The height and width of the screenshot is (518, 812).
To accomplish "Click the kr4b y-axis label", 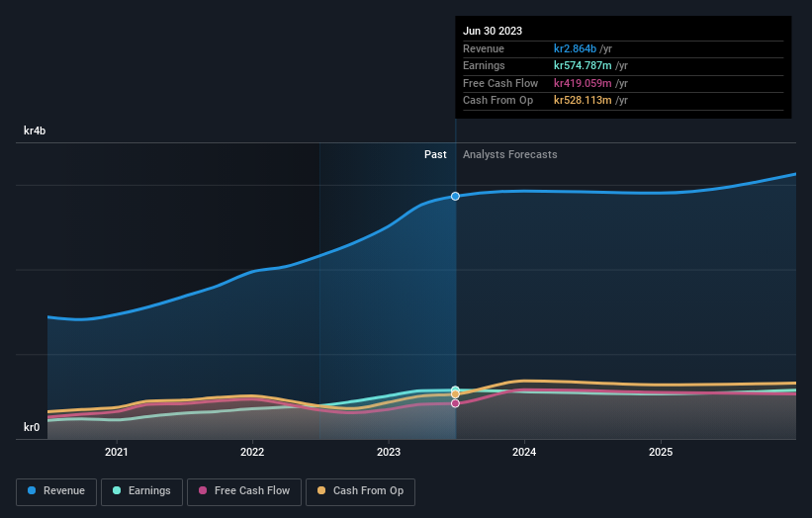I will pos(35,130).
